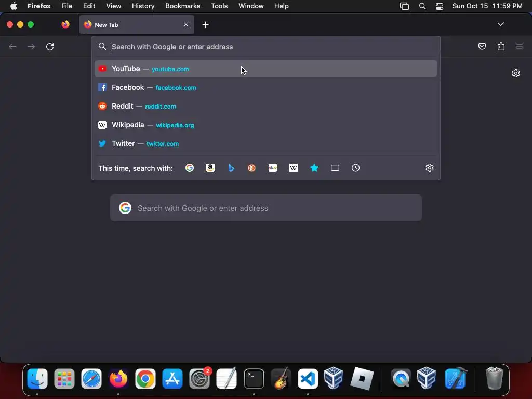
Task: Open the Extensions puzzle icon
Action: click(x=501, y=46)
